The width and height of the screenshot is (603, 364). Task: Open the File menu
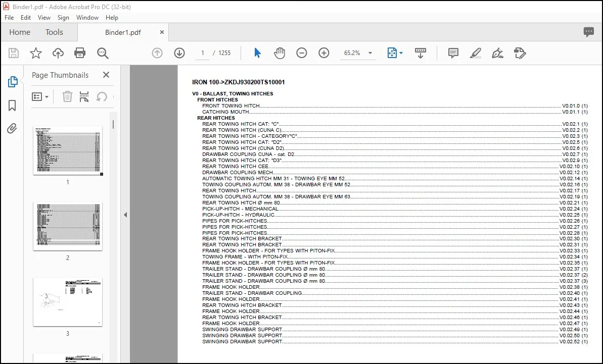coord(9,18)
